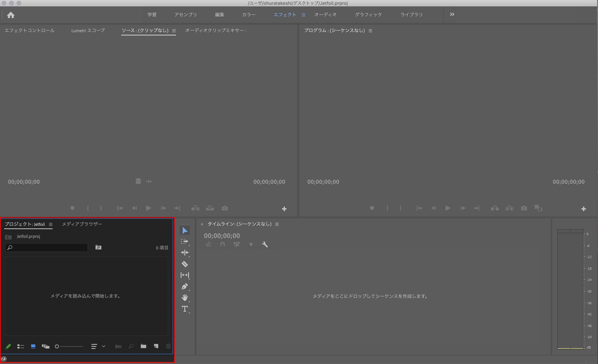Click the New Bin folder icon
This screenshot has width=598, height=364.
tap(143, 346)
